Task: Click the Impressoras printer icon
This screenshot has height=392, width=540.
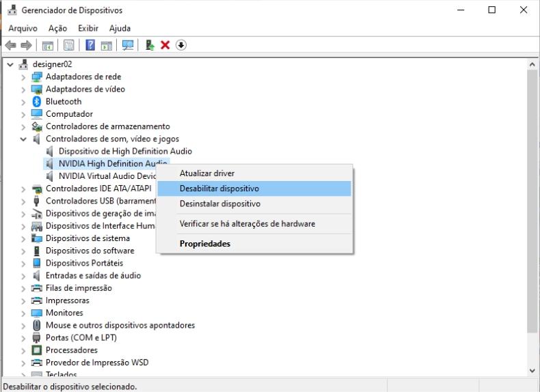Action: click(36, 300)
